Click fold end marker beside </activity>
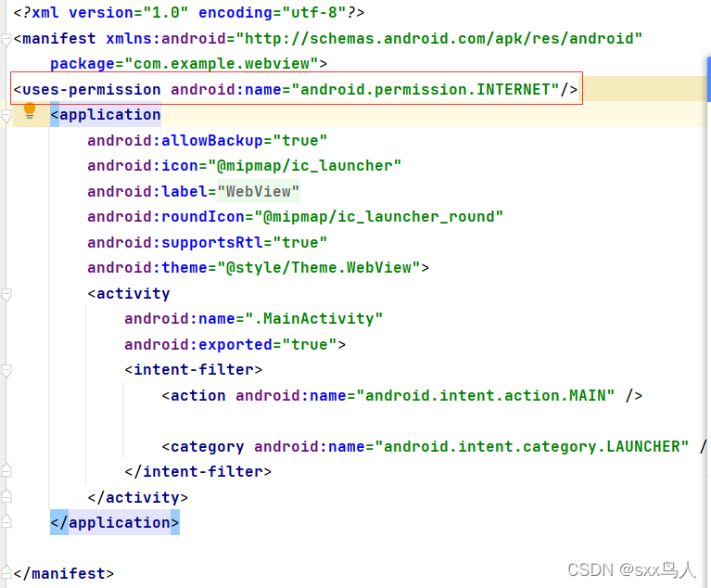This screenshot has height=588, width=711. pos(6,496)
